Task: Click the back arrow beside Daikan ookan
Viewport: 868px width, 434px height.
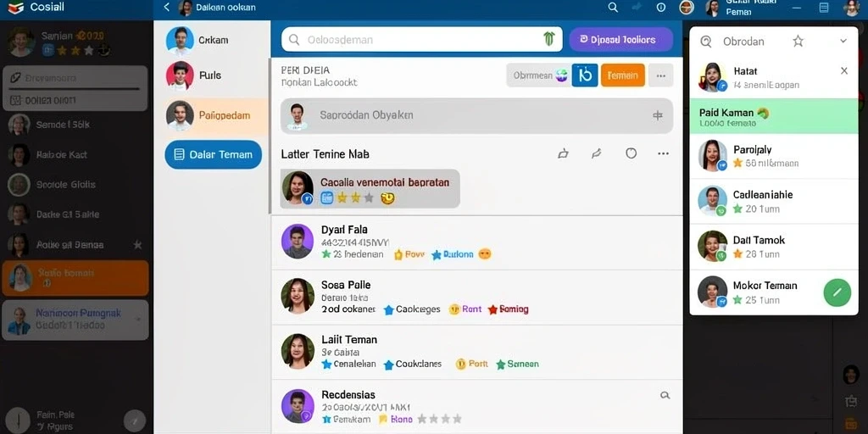Action: click(x=167, y=7)
